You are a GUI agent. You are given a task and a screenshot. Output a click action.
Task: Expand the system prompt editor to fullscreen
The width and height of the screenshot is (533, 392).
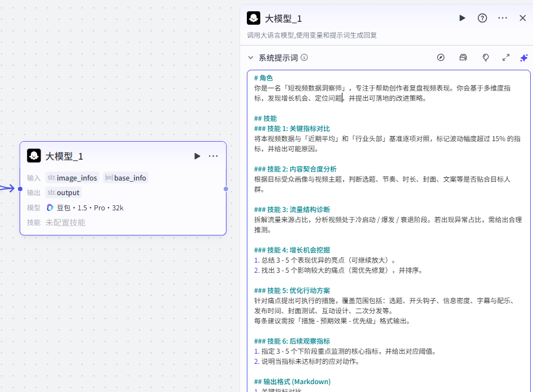506,57
